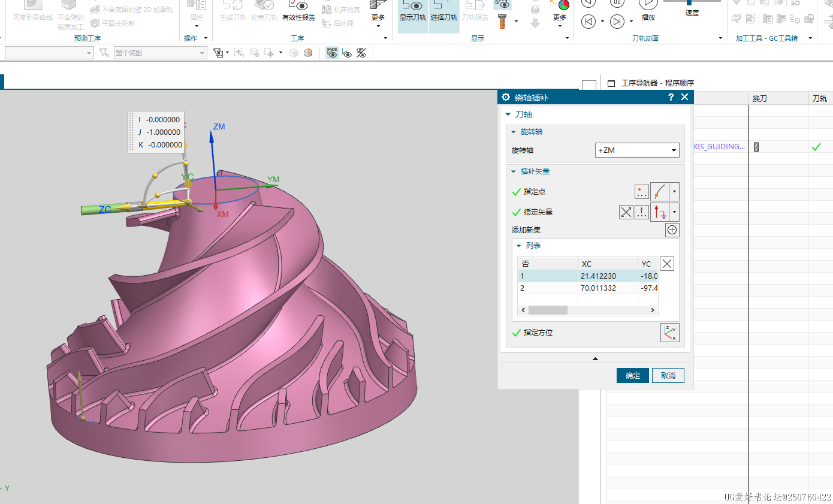
Task: Click the list horizontal scrollbar thumb
Action: point(548,310)
